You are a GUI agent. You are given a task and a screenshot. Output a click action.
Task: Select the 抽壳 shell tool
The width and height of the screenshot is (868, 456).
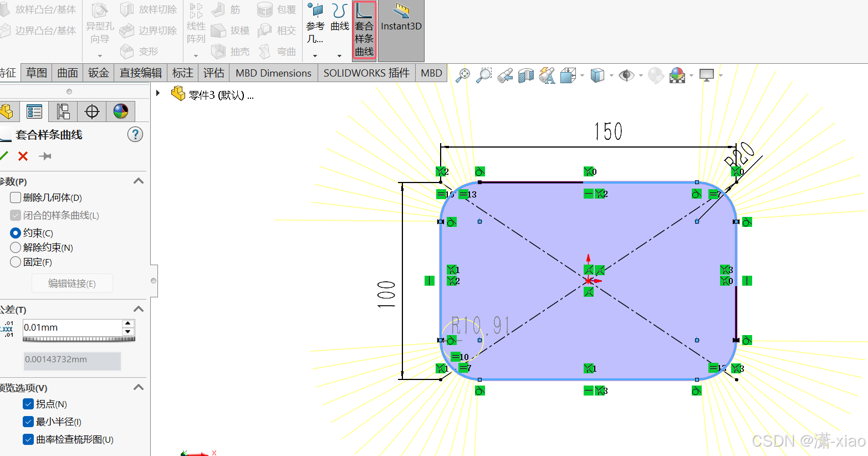231,52
